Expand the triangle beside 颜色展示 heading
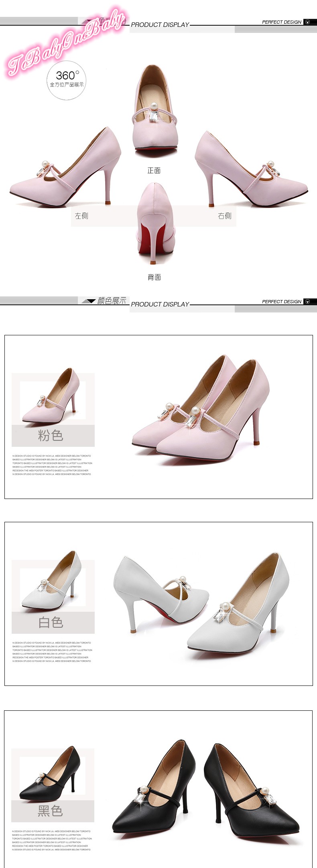Viewport: 317px width, 868px height. click(89, 301)
